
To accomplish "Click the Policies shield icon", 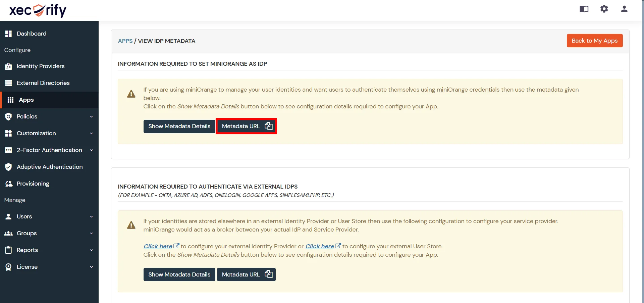I will point(8,116).
